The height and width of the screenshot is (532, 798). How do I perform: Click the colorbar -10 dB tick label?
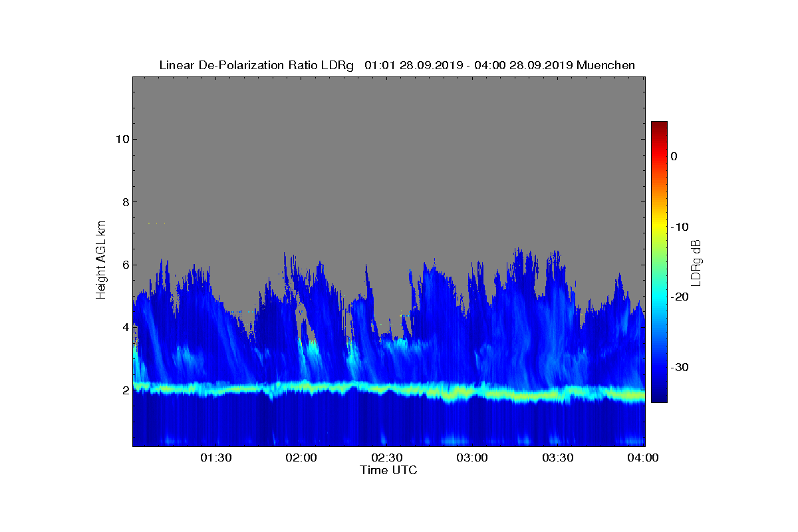point(679,227)
